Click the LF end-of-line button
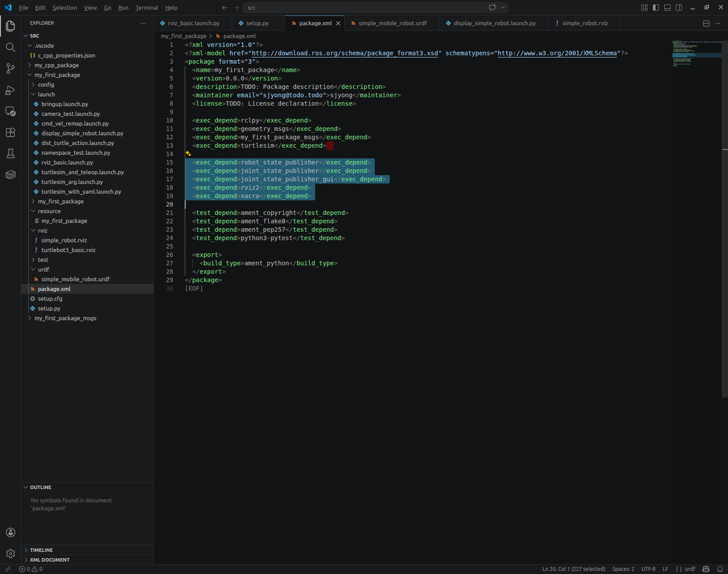This screenshot has width=728, height=574. coord(665,569)
